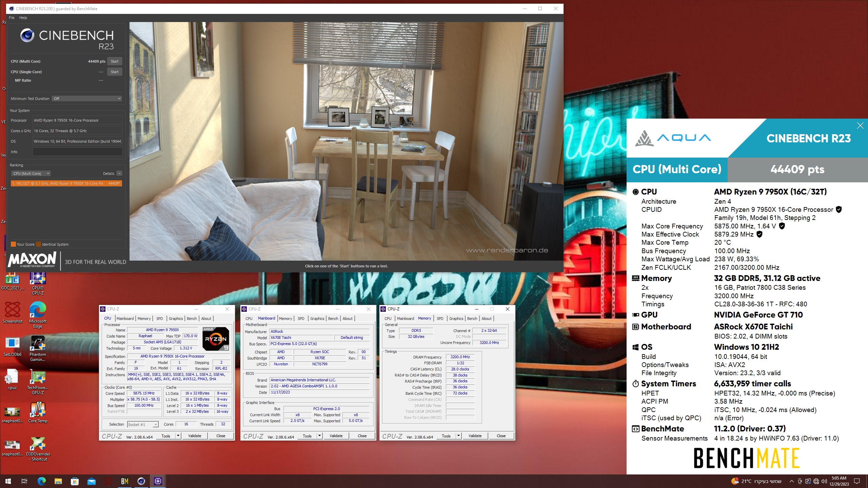Click the volume icon in system tray
Viewport: 868px width, 488px height.
pos(824,481)
